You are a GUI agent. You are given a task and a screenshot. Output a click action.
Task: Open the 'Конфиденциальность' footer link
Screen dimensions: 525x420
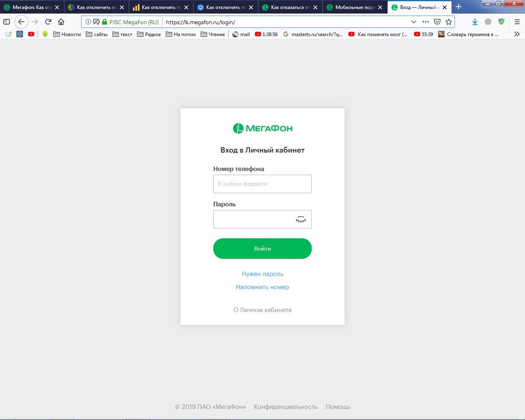tap(286, 407)
